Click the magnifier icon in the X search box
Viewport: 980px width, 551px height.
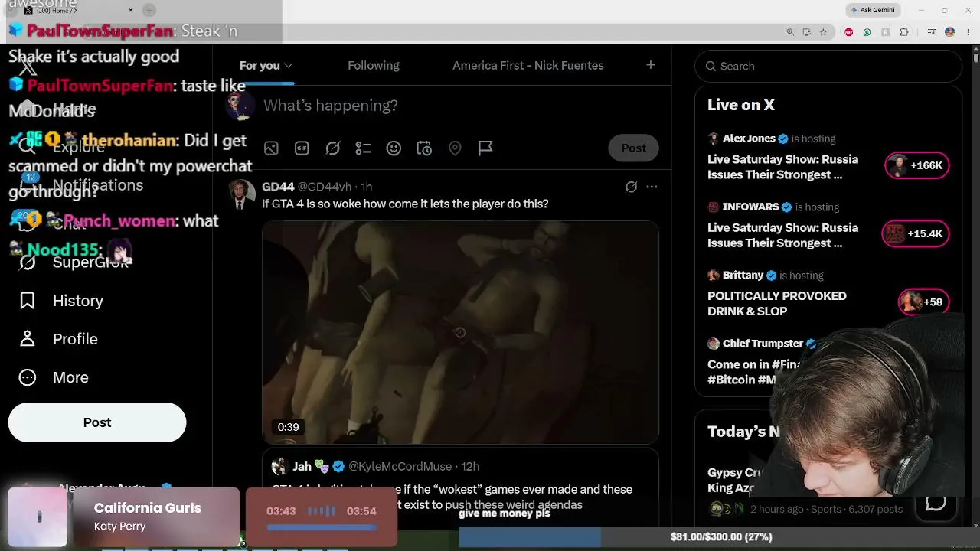710,67
